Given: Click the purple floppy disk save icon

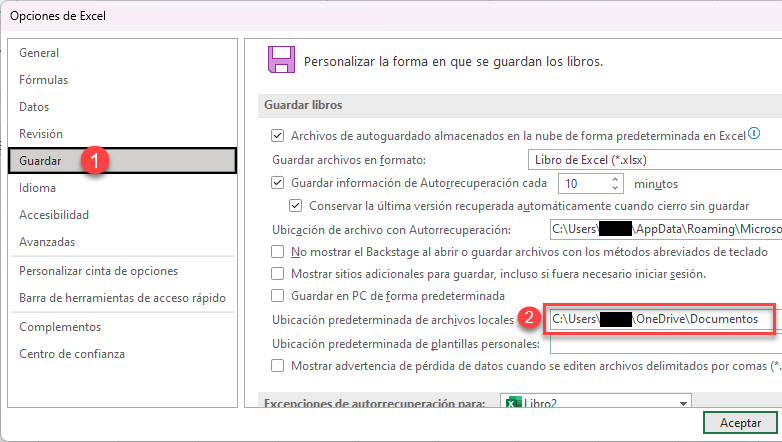Looking at the screenshot, I should point(281,59).
